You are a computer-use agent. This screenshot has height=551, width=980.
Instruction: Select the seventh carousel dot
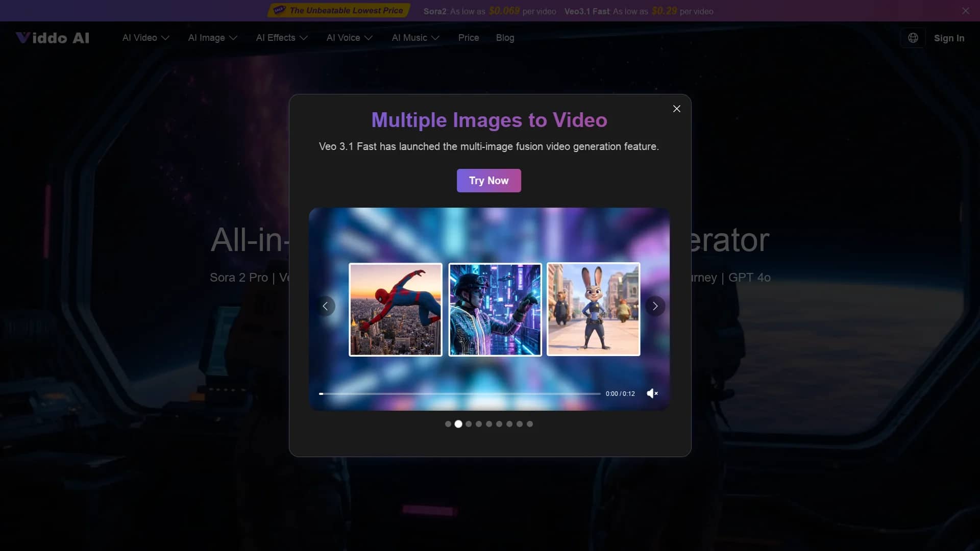pyautogui.click(x=509, y=424)
